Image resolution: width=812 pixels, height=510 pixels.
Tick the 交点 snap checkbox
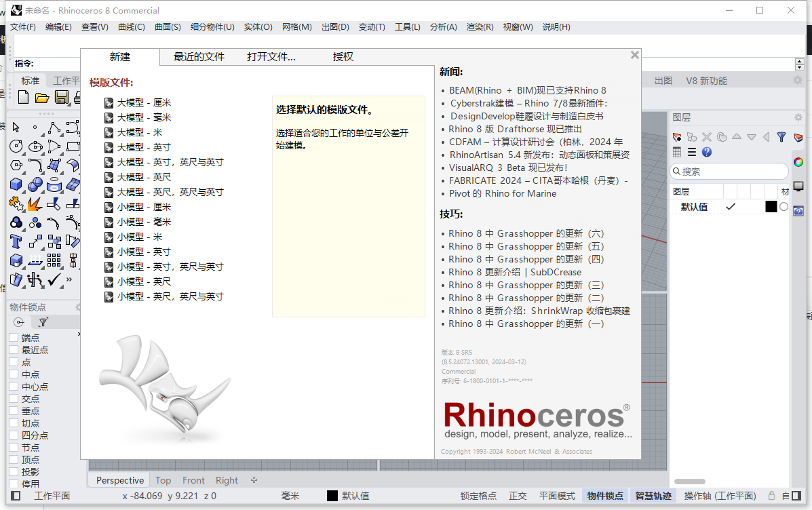click(x=14, y=399)
